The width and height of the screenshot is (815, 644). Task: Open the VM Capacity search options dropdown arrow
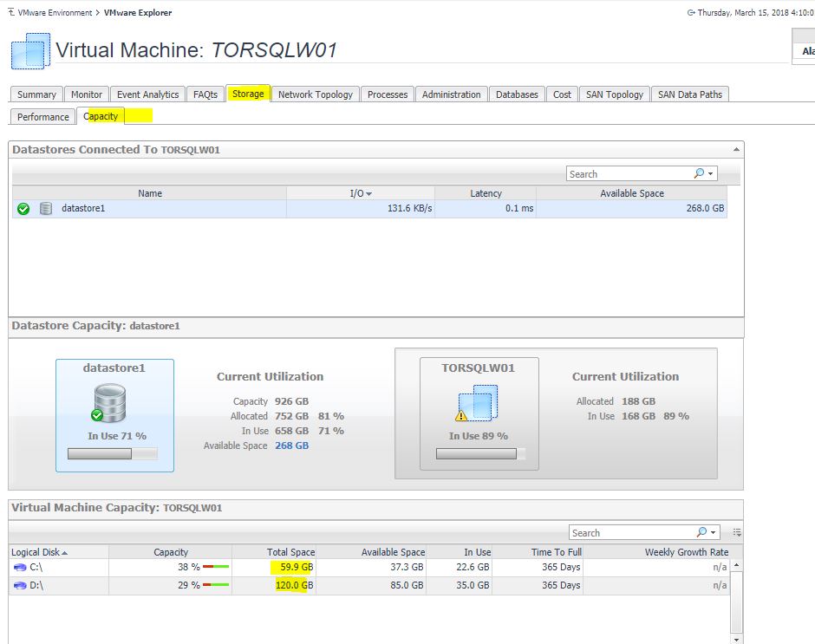[x=713, y=533]
